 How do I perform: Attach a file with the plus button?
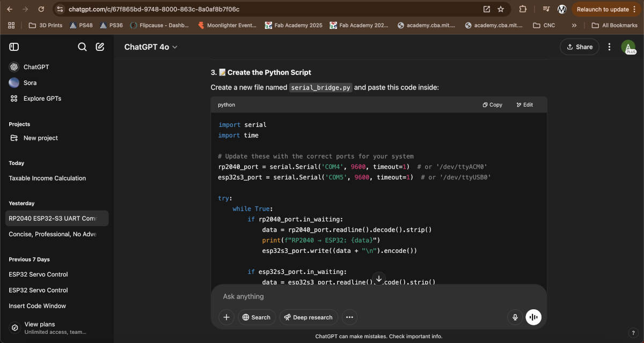point(226,317)
